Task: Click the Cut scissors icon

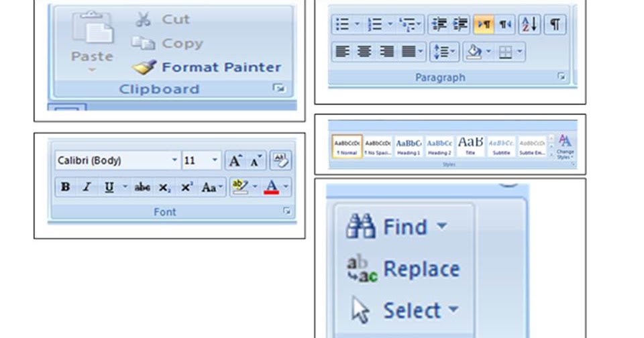Action: (x=144, y=19)
